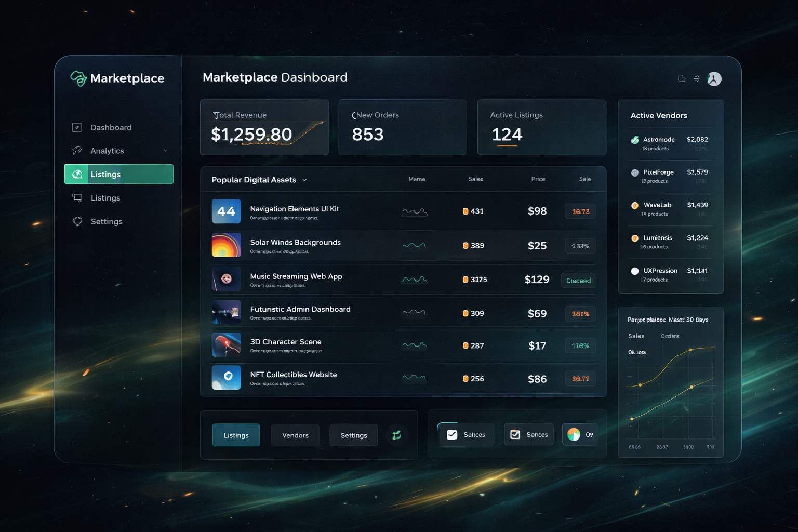This screenshot has height=532, width=798.
Task: Switch to the Vendors tab
Action: click(x=295, y=435)
